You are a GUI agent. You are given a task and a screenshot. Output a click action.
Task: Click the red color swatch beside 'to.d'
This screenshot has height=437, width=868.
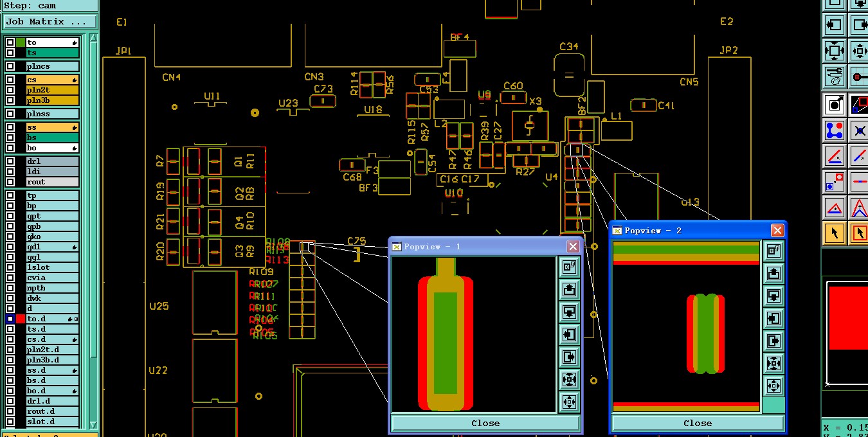coord(21,319)
